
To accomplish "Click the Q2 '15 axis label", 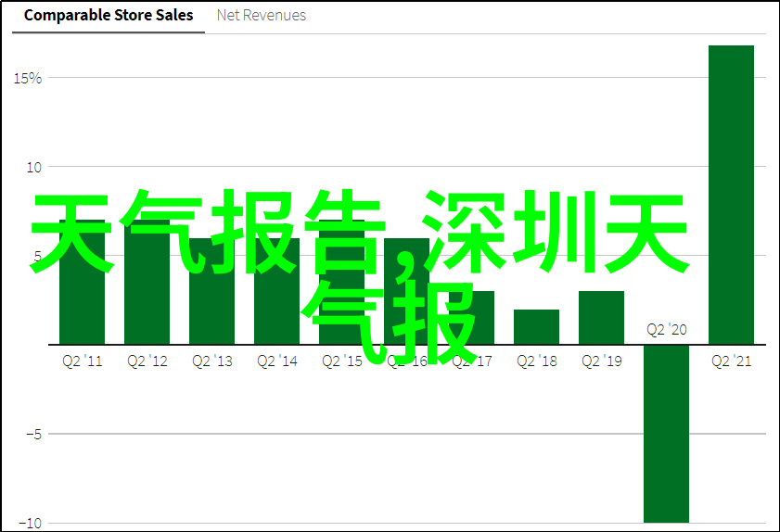I will click(342, 361).
